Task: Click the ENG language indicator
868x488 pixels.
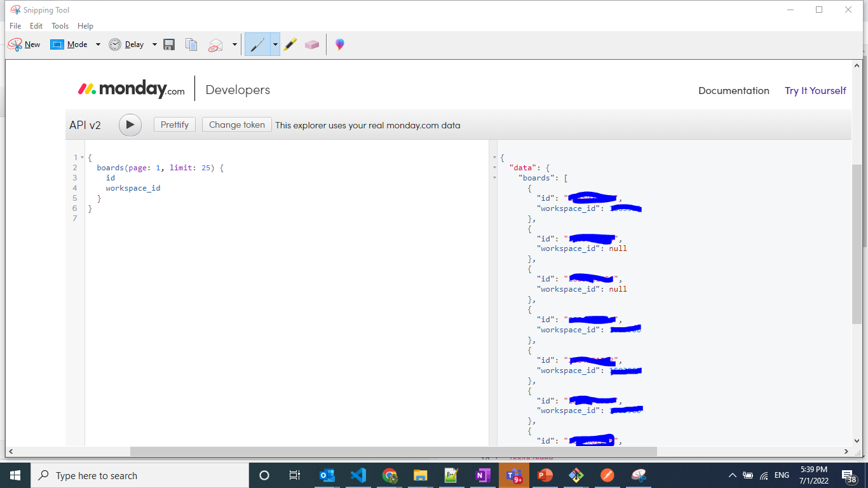Action: [782, 475]
